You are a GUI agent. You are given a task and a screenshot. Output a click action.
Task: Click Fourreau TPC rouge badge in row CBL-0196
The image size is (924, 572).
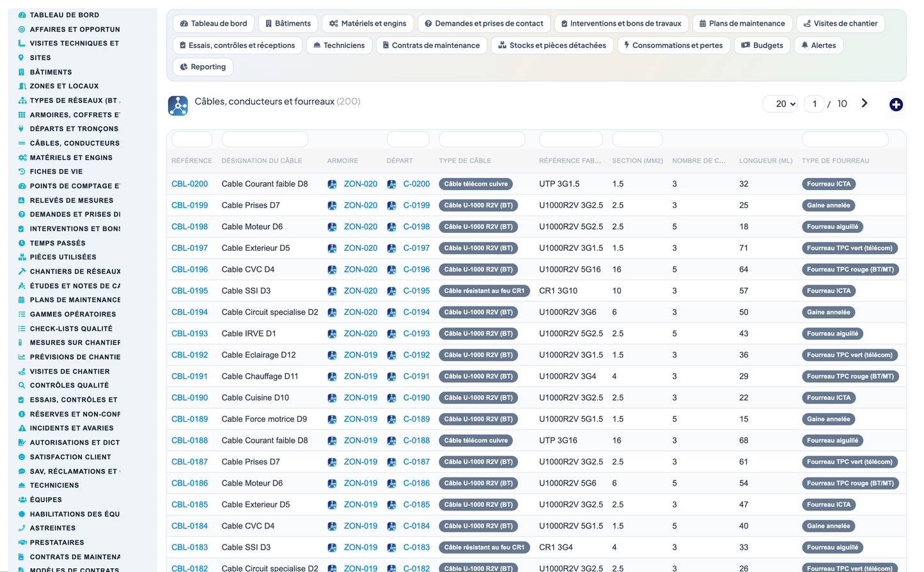(850, 270)
